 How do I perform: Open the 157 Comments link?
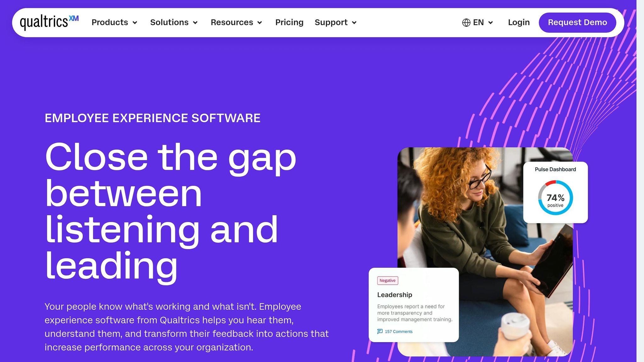click(399, 332)
